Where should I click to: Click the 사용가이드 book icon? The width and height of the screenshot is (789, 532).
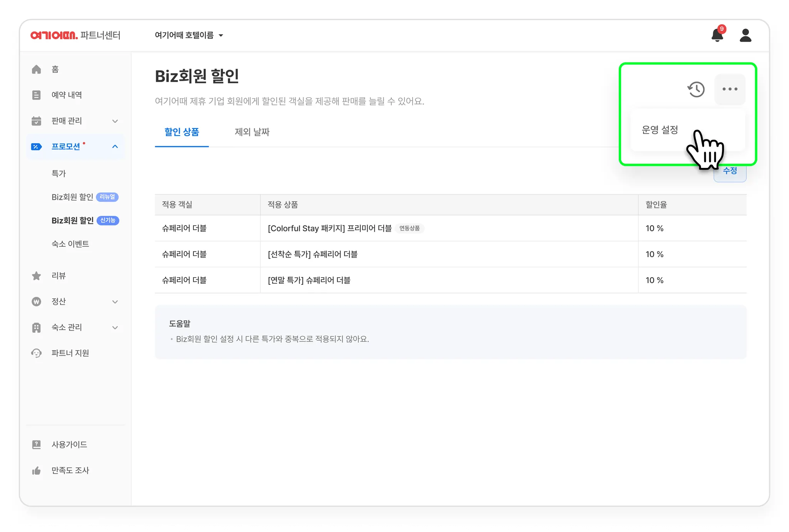pyautogui.click(x=37, y=445)
